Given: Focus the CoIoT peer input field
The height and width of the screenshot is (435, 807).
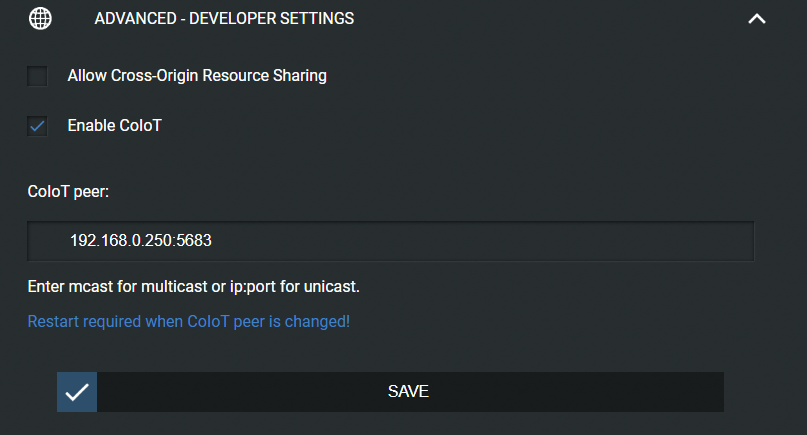Looking at the screenshot, I should tap(390, 241).
